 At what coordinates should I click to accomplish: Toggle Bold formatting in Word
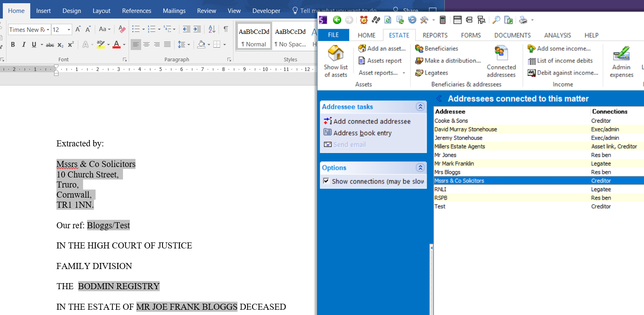click(13, 44)
